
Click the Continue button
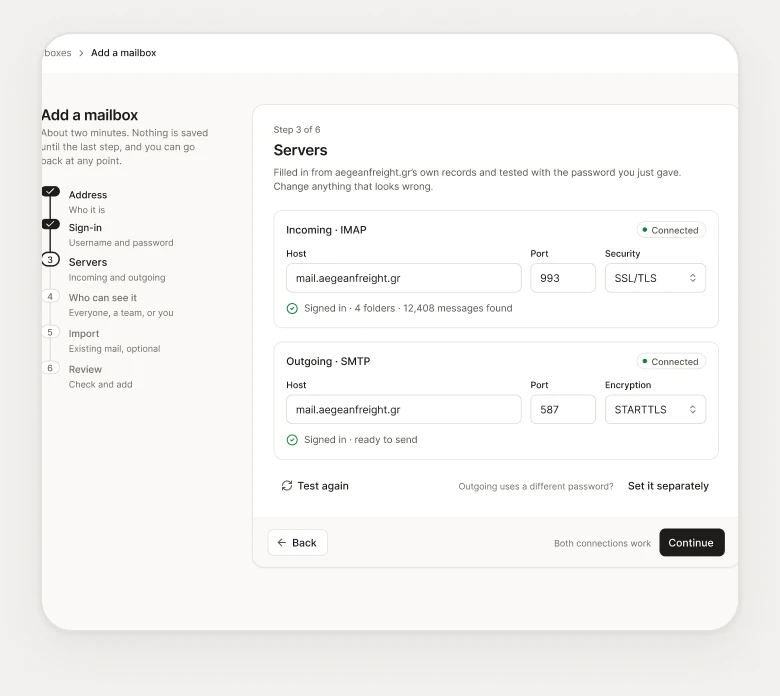pos(691,543)
